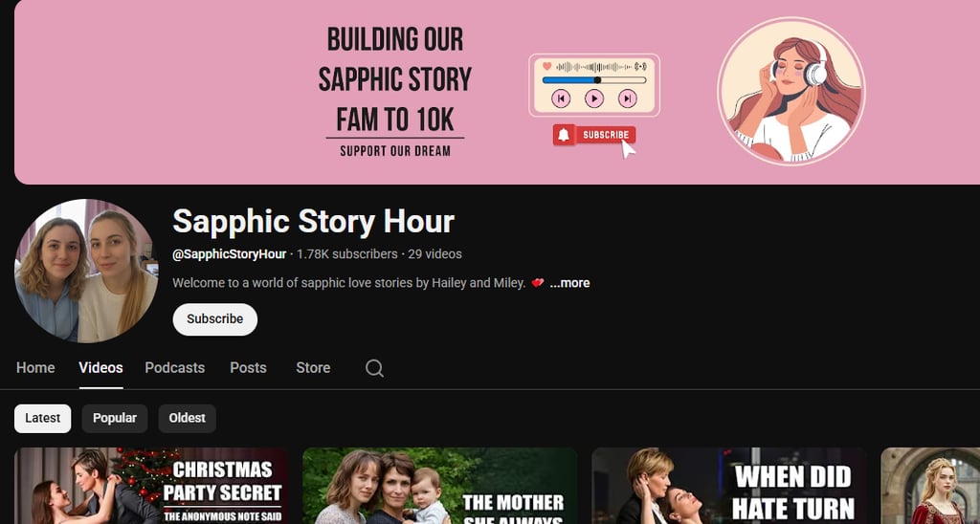This screenshot has width=980, height=524.
Task: Open the Sapphic Story Hour channel avatar
Action: [x=86, y=271]
